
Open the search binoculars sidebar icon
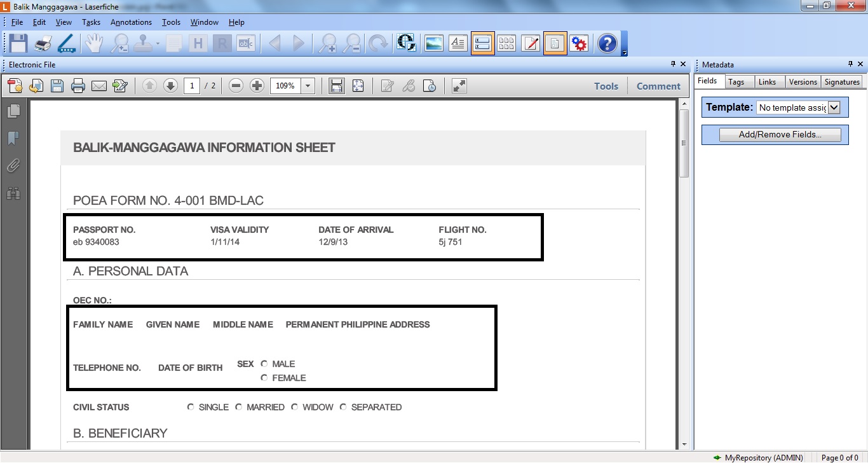point(13,193)
